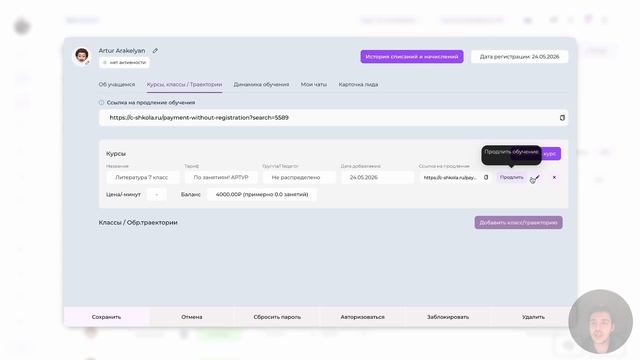Click the Цена/минут value field
Image resolution: width=640 pixels, height=360 pixels.
pyautogui.click(x=156, y=195)
